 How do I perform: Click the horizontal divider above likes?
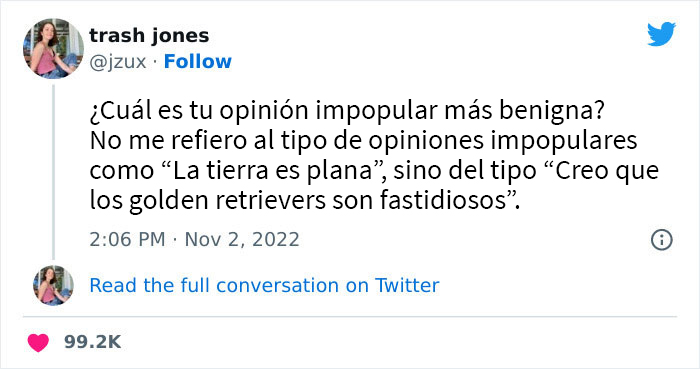[350, 317]
